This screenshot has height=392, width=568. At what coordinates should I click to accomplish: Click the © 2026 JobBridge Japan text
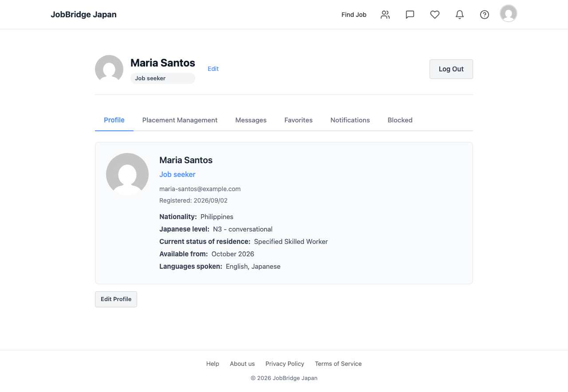[x=284, y=378]
